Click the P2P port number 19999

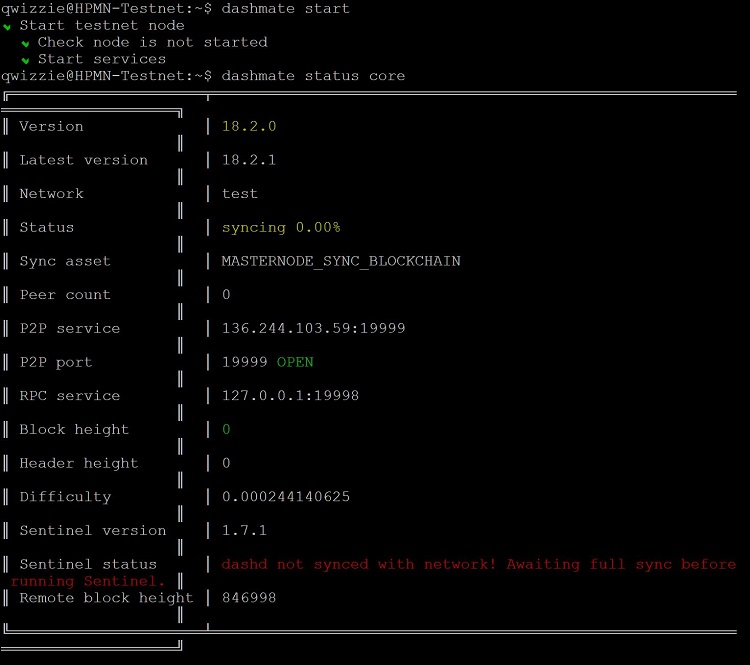pos(244,362)
